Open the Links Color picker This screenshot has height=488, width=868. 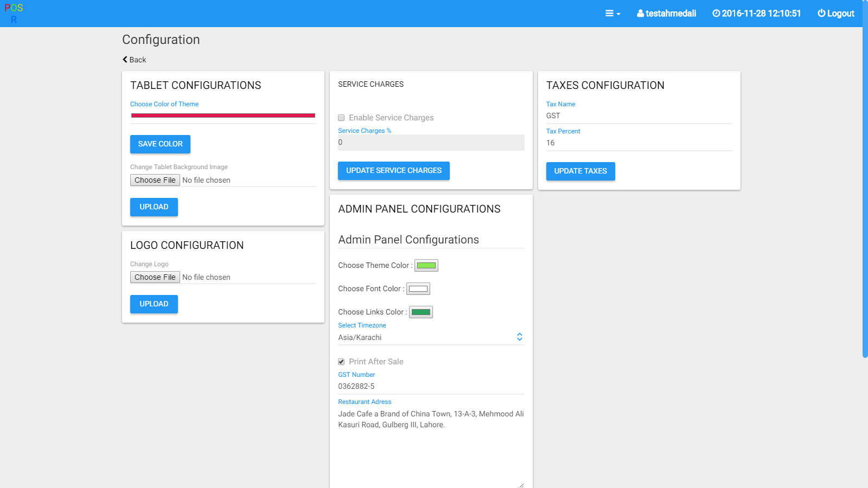point(421,312)
